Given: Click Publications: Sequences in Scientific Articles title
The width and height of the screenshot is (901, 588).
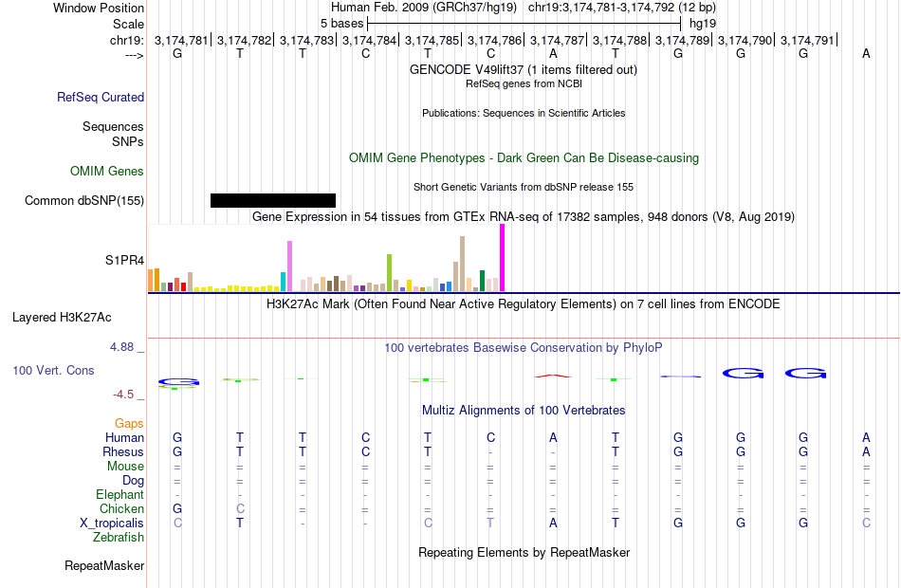Looking at the screenshot, I should click(x=524, y=113).
